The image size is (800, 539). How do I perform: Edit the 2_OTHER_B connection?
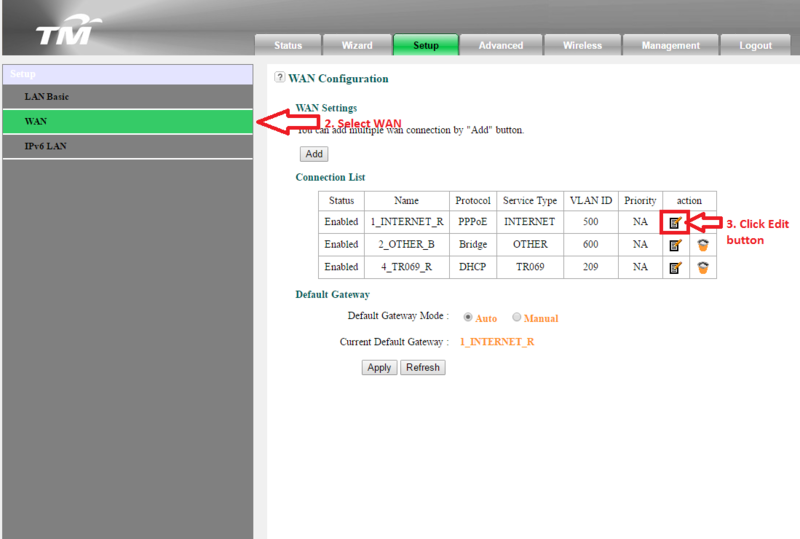click(x=676, y=245)
